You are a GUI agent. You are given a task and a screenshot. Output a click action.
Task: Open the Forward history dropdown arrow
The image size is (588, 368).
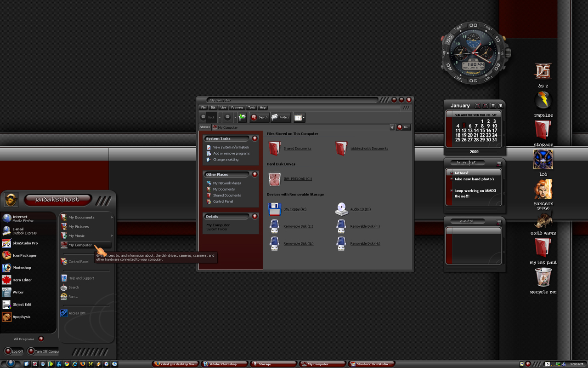pyautogui.click(x=234, y=118)
